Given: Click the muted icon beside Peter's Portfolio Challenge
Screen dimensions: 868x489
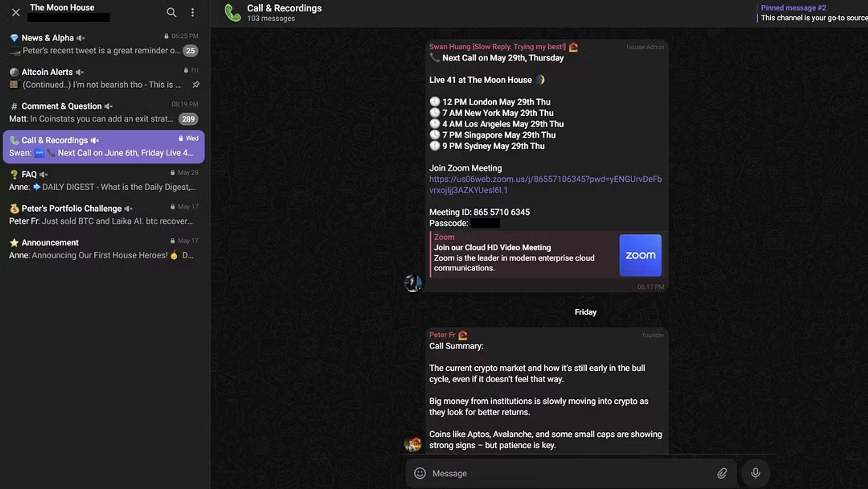Looking at the screenshot, I should click(128, 209).
